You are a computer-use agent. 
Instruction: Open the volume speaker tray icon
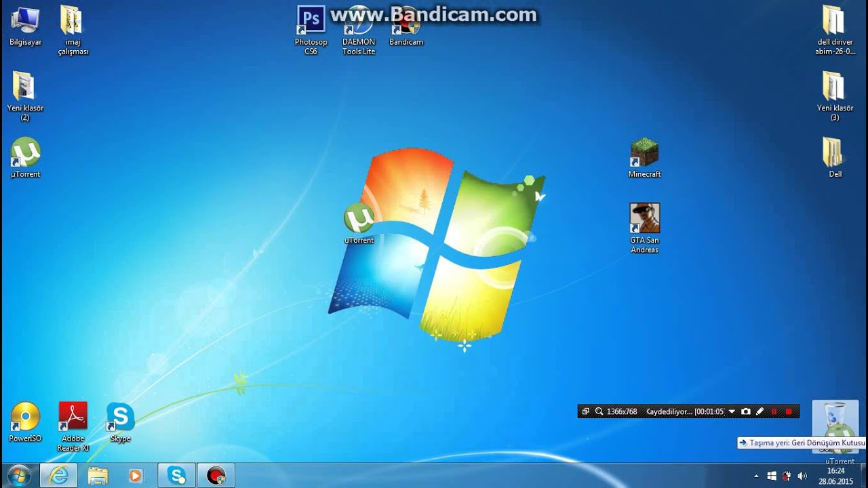pos(802,476)
